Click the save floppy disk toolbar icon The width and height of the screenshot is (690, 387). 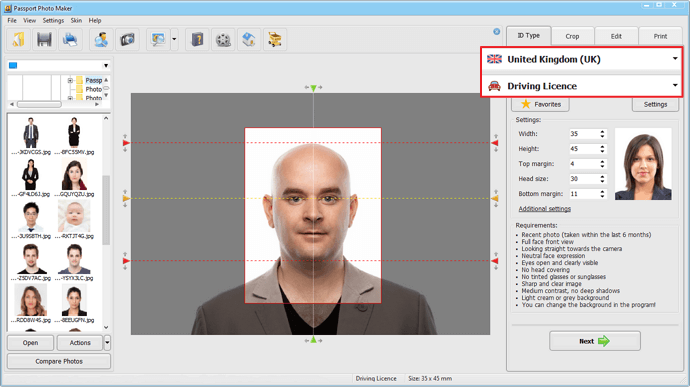(x=44, y=40)
